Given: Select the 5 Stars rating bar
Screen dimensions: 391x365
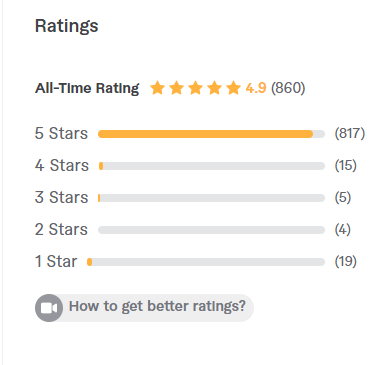Looking at the screenshot, I should coord(211,134).
